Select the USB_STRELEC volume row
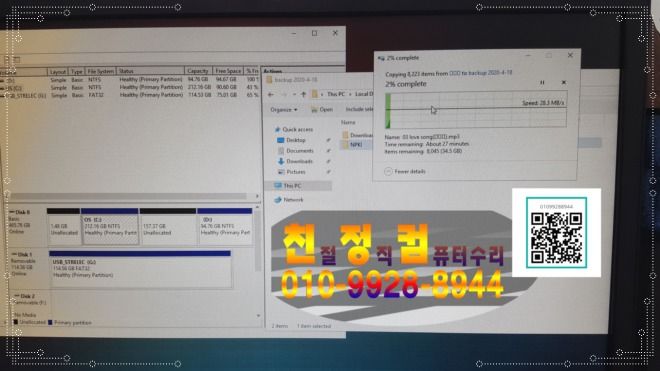Screen dimensions: 660x371 tap(130, 95)
